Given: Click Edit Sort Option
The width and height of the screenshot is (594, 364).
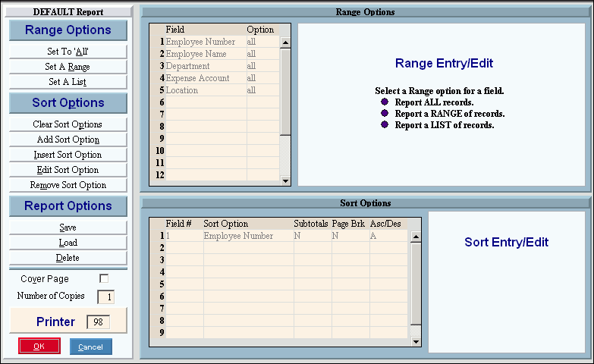Looking at the screenshot, I should [x=68, y=170].
